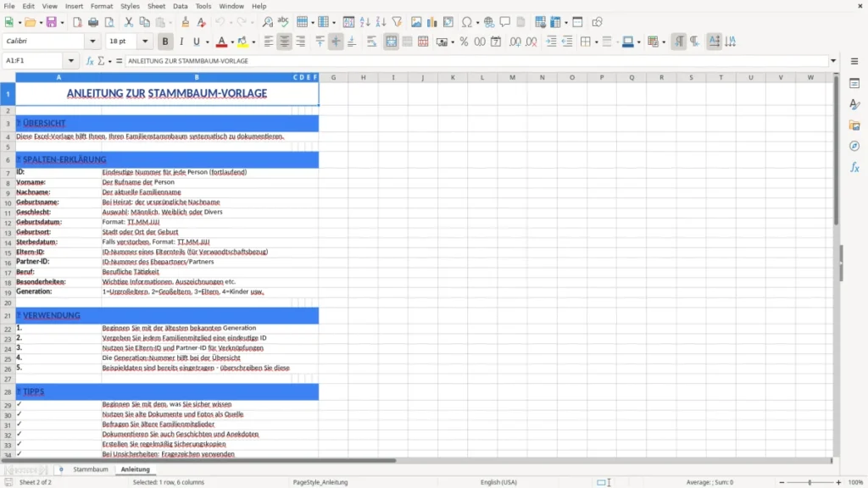Click the Clone Formatting paintbrush icon
This screenshot has width=868, height=488.
click(x=186, y=22)
